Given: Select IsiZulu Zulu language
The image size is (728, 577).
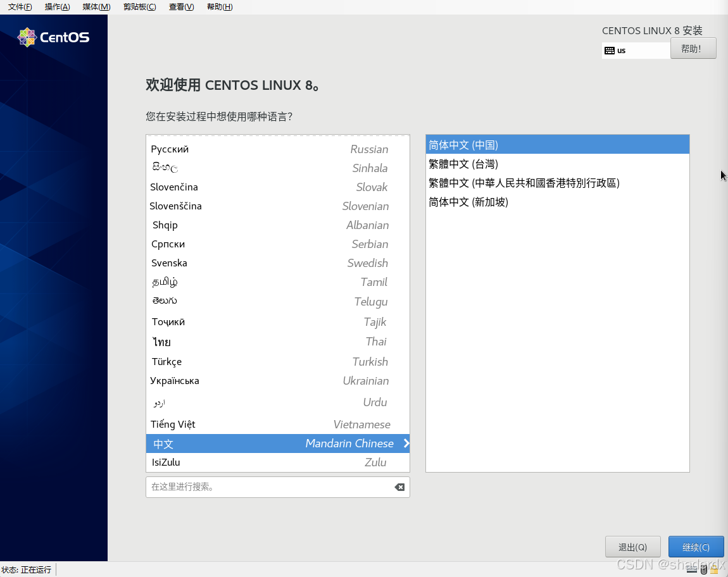Looking at the screenshot, I should click(278, 462).
